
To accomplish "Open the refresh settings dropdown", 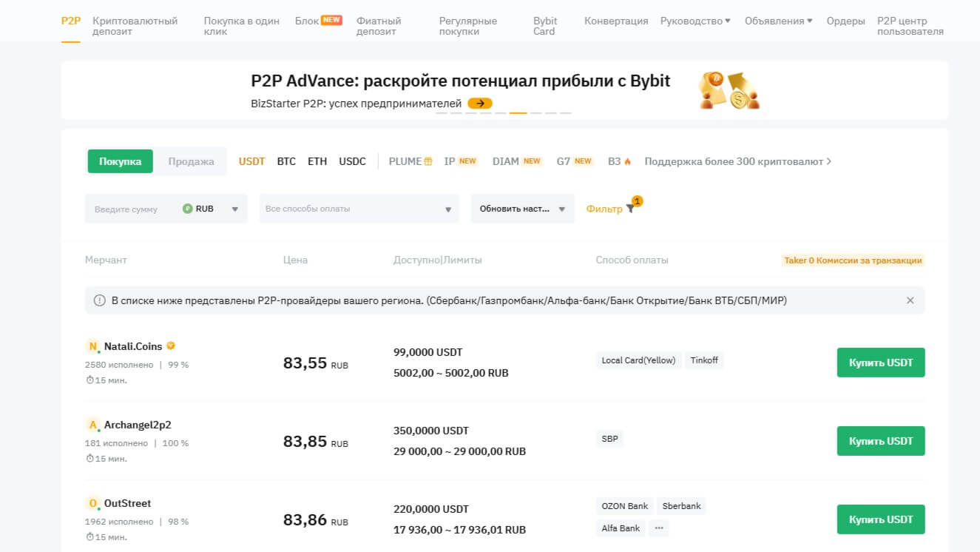I will (x=522, y=209).
